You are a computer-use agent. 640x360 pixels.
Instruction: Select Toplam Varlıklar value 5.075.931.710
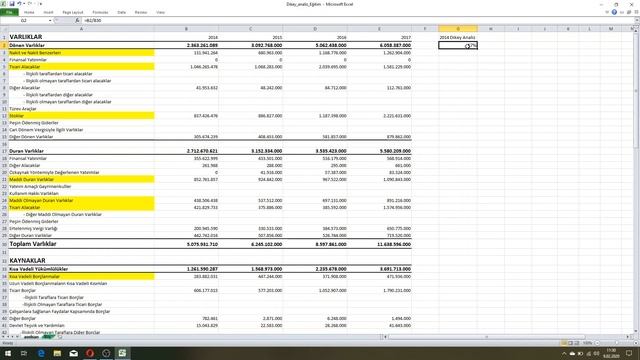coord(187,244)
